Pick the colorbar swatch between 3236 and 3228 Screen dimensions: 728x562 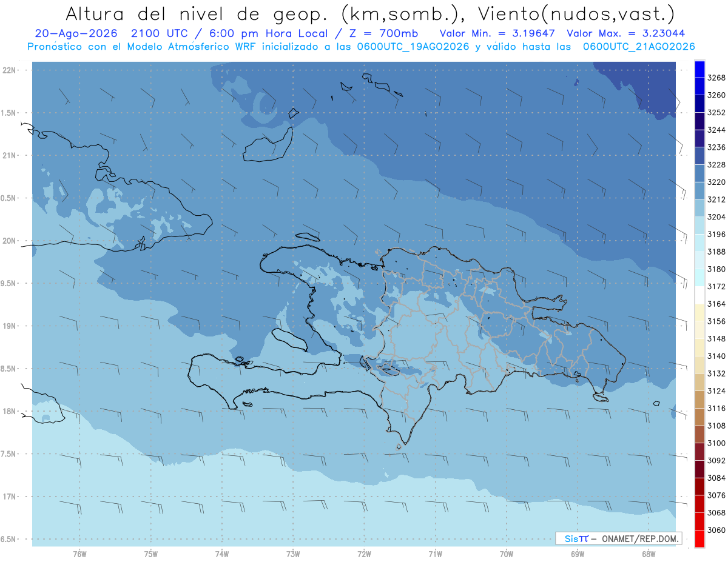tap(699, 156)
